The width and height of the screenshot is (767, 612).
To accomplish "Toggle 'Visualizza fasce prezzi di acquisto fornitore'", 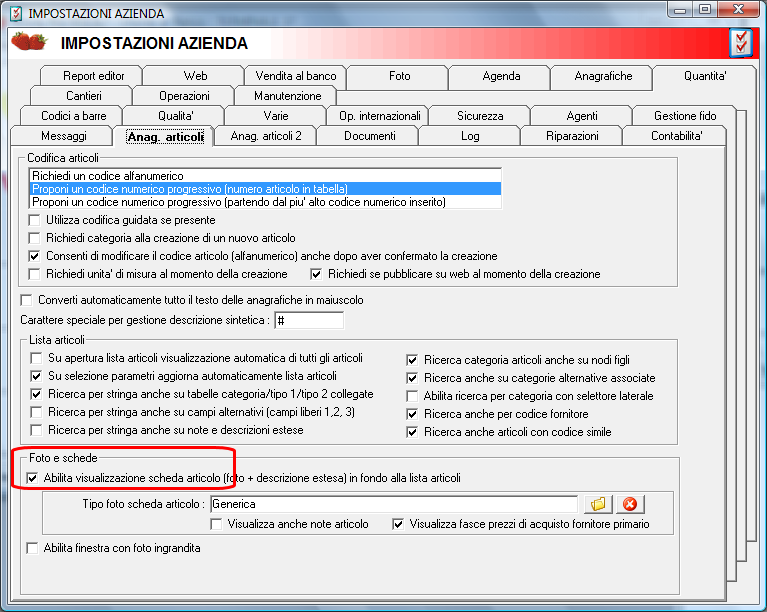I will coord(398,524).
